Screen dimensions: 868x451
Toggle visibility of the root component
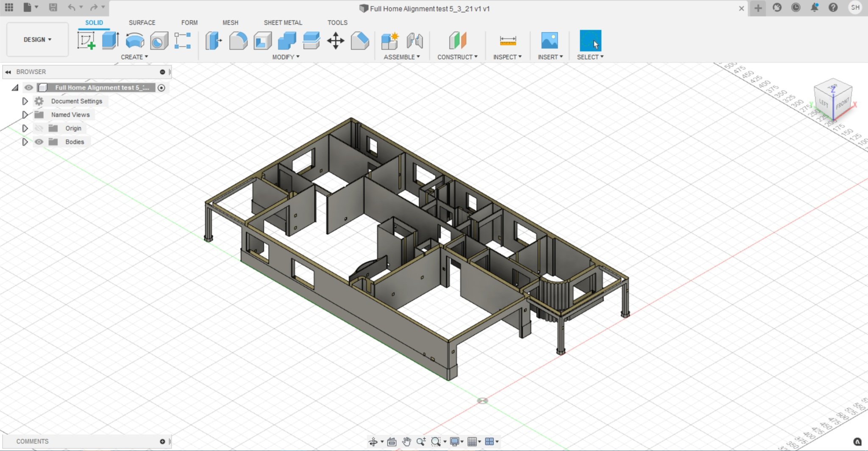click(28, 88)
